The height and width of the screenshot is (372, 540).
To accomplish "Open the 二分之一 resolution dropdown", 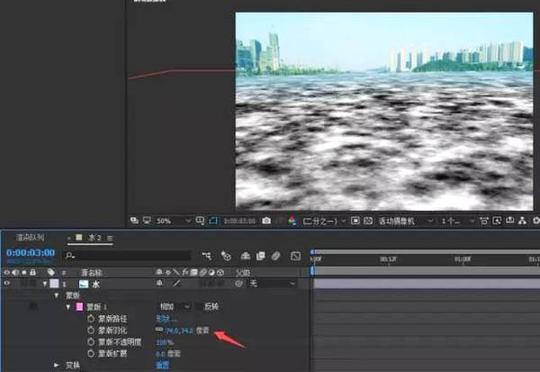I will click(x=324, y=221).
